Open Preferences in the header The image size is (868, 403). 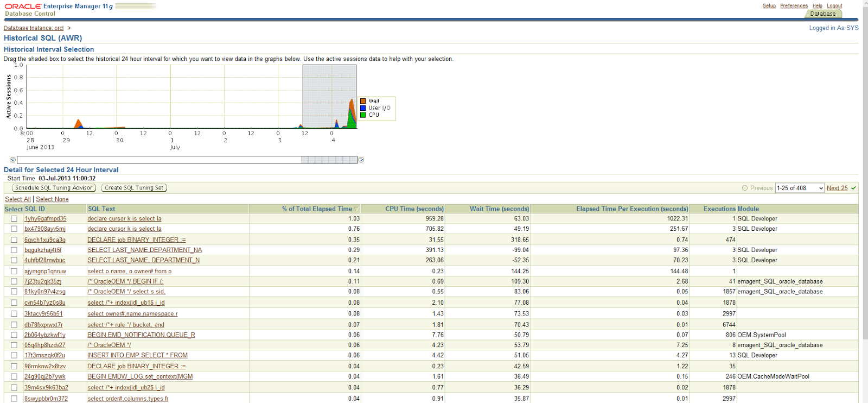coord(794,6)
